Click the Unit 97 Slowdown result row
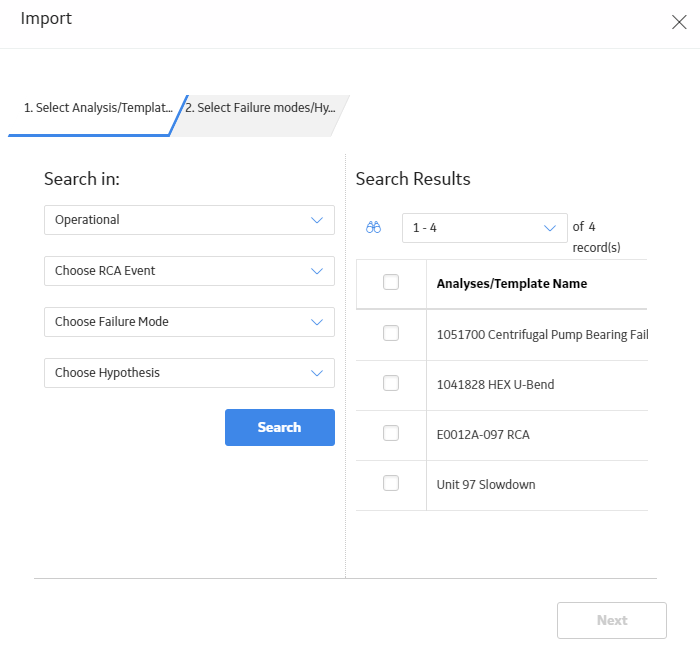Screen dimensions: 700x648 (502, 485)
